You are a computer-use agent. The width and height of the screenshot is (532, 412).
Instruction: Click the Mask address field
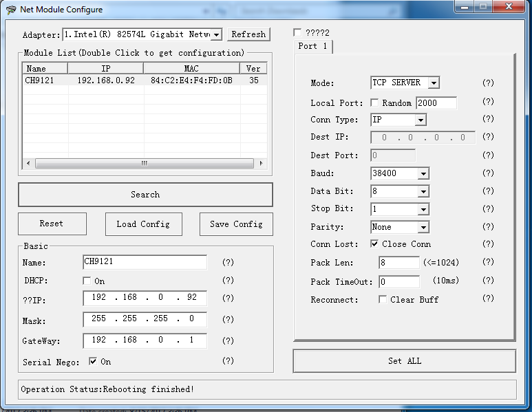point(145,318)
